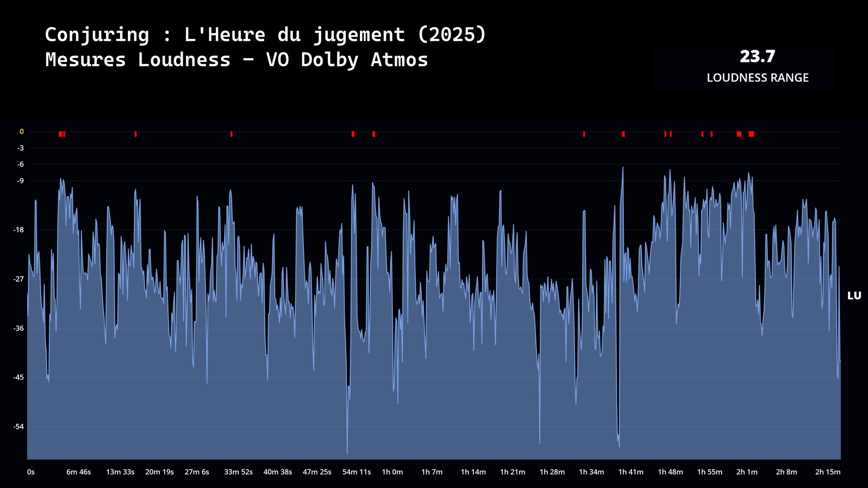Click the LOUDNESS RANGE label

pyautogui.click(x=757, y=78)
